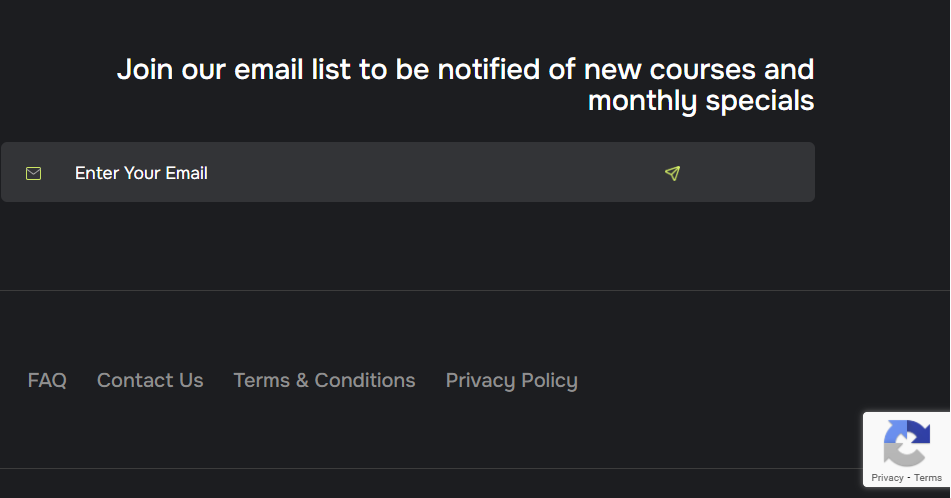The height and width of the screenshot is (498, 951).
Task: Click the monthly specials heading line
Action: [x=700, y=101]
